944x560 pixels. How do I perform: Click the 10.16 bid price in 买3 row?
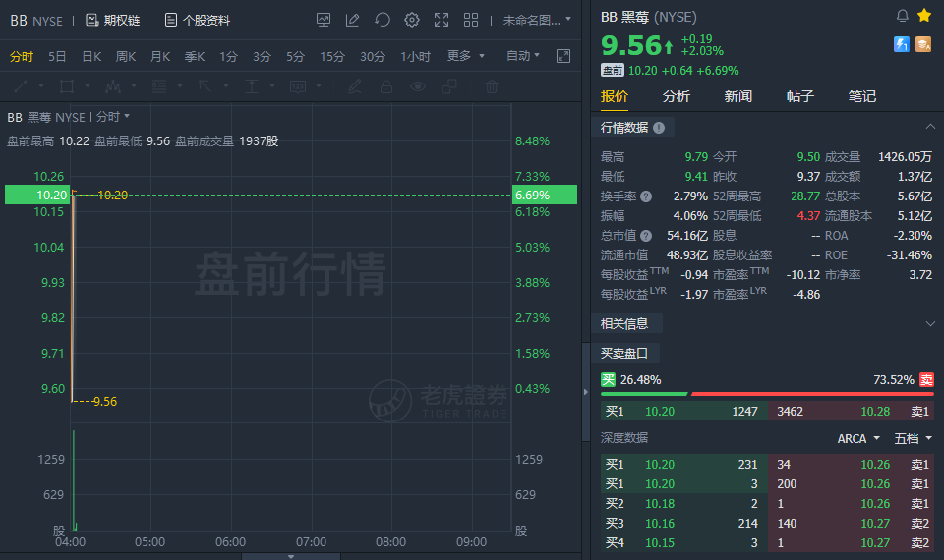(x=660, y=524)
